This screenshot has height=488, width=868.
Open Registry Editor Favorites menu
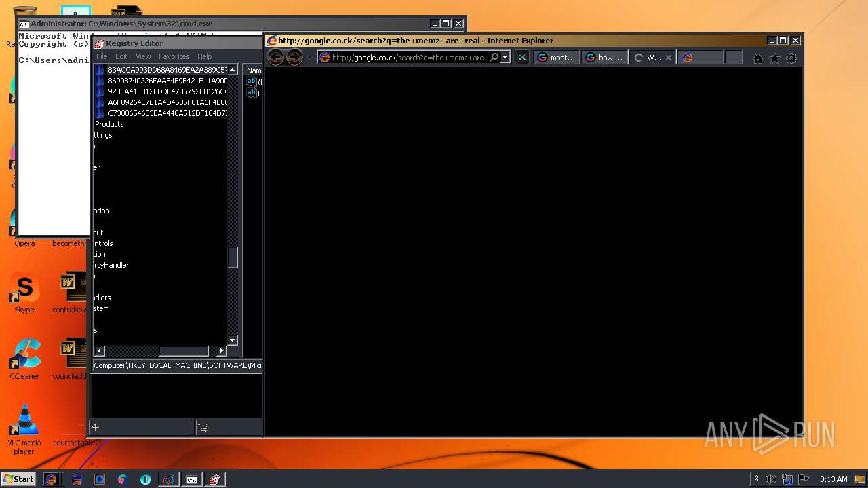[x=174, y=56]
